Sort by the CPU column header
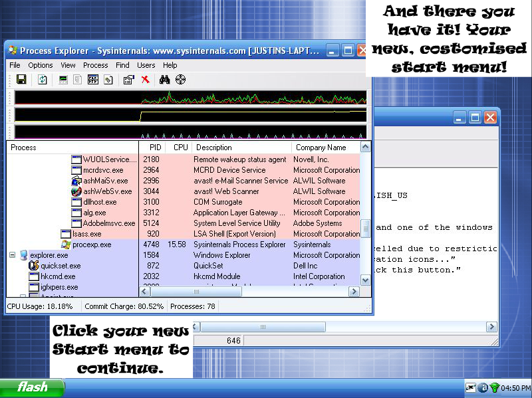Screen dimensions: 532x398 coord(178,148)
